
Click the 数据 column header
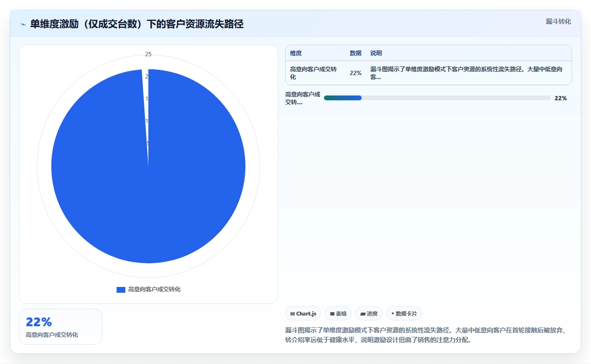(355, 53)
